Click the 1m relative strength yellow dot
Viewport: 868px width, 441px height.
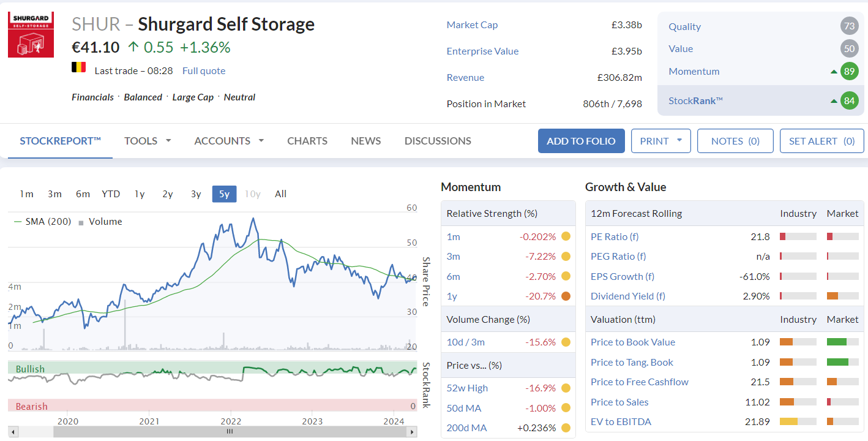click(x=566, y=236)
